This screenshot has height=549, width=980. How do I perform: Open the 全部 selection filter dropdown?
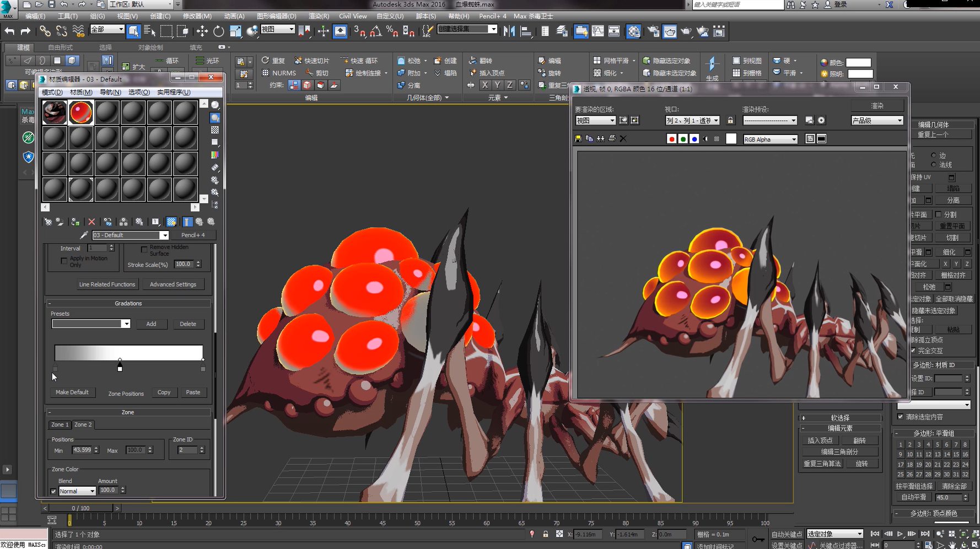click(107, 29)
